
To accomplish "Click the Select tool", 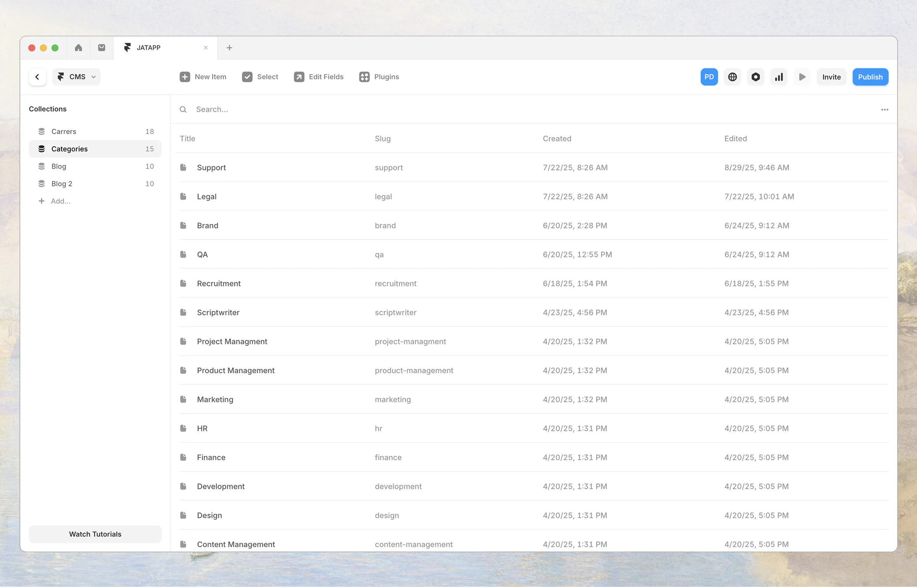I will (260, 77).
